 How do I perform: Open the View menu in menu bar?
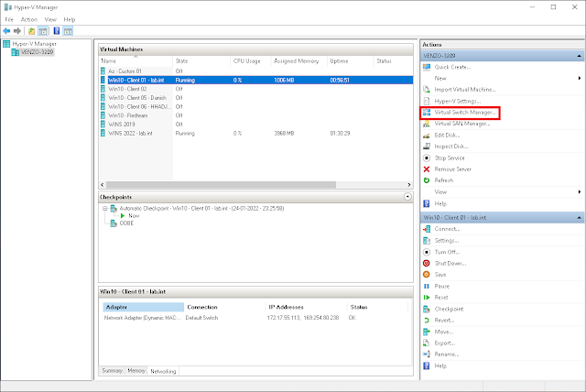click(50, 19)
